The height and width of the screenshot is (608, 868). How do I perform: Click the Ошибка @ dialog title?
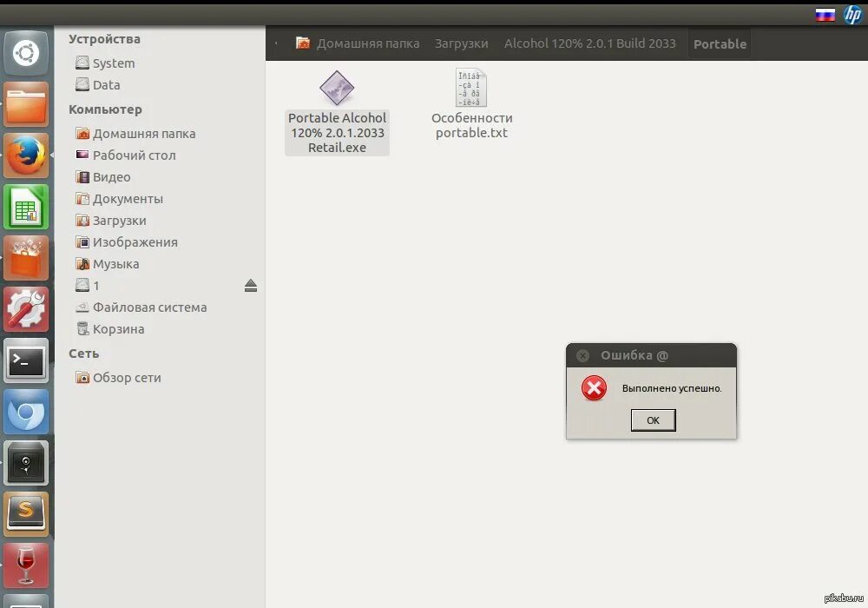click(635, 355)
